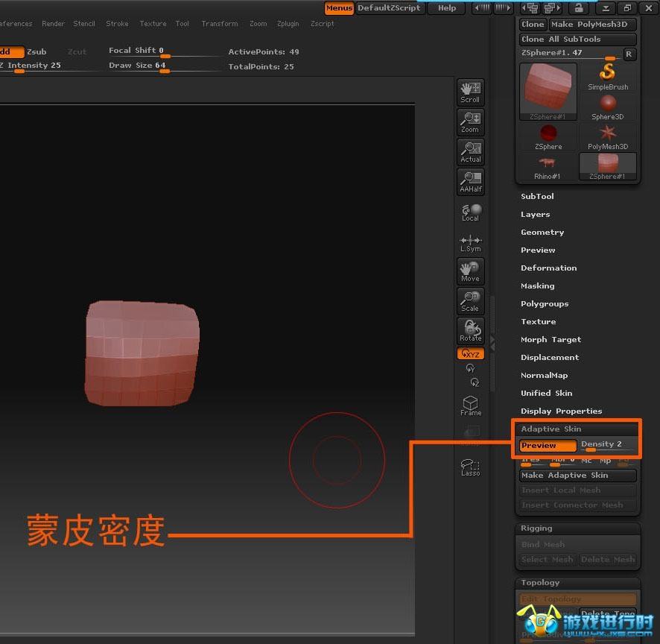Click the AAHalf antialiased half-size icon
The width and height of the screenshot is (660, 644).
coord(470,182)
